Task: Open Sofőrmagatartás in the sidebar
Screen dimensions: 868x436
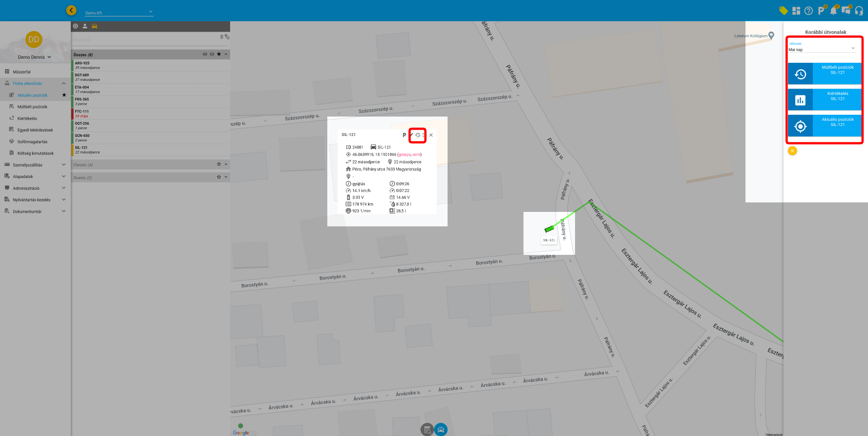Action: (x=32, y=142)
